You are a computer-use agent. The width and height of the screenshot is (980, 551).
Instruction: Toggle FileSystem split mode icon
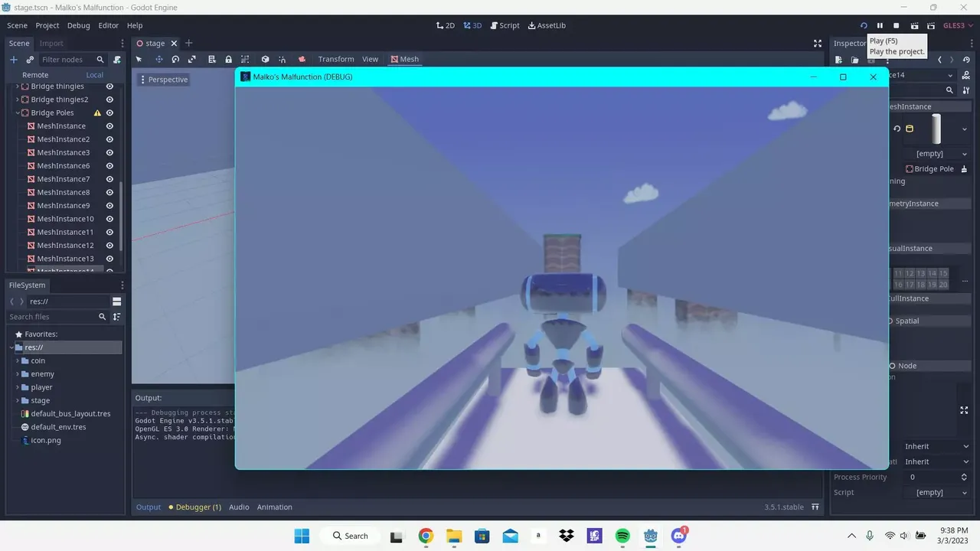tap(117, 302)
